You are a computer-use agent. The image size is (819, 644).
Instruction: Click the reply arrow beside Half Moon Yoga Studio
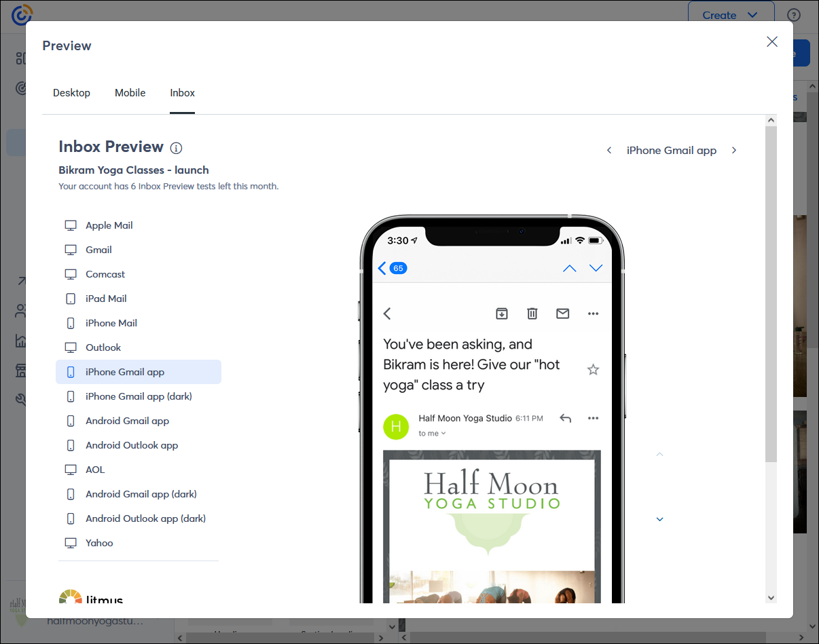(x=565, y=418)
